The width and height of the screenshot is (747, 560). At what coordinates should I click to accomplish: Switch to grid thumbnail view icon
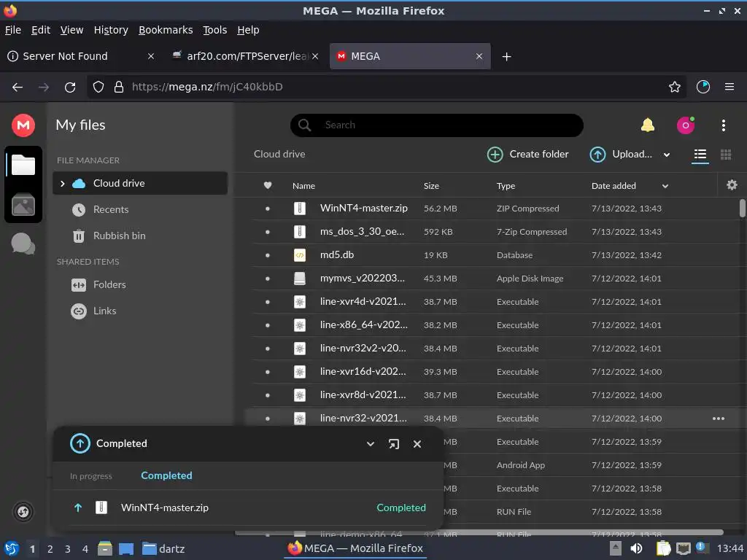click(726, 155)
